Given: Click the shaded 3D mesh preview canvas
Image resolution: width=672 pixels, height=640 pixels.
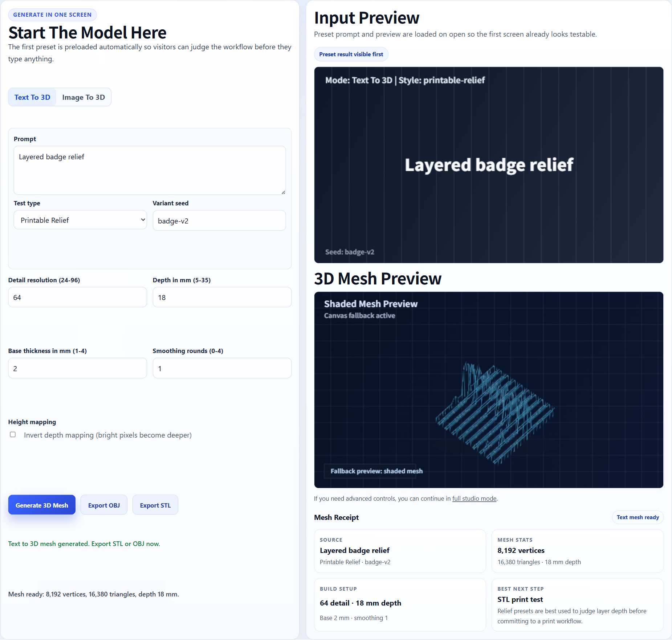Looking at the screenshot, I should [489, 390].
